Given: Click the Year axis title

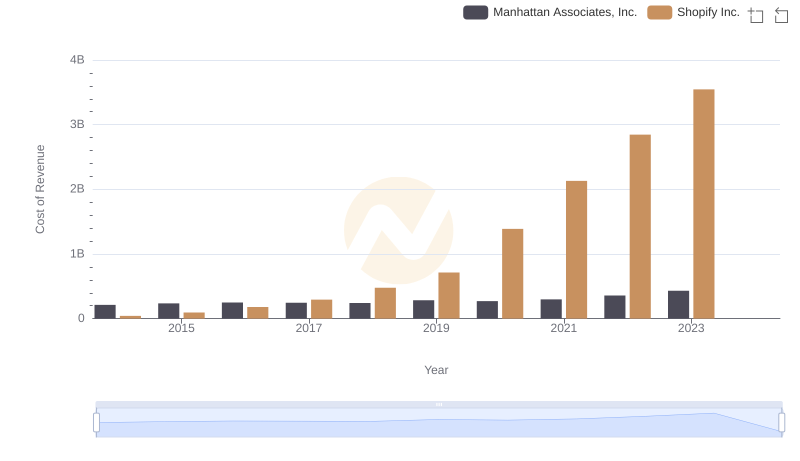Looking at the screenshot, I should pyautogui.click(x=436, y=370).
